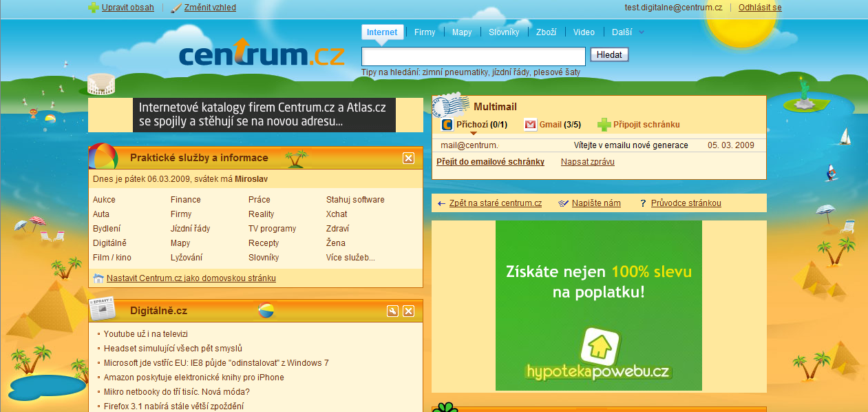Open the Recepty service link
868x412 pixels.
tap(264, 243)
